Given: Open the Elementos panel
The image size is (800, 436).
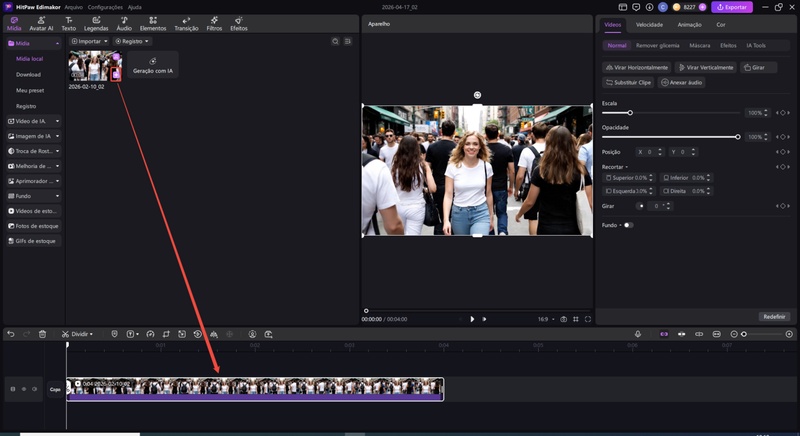Looking at the screenshot, I should coord(153,24).
